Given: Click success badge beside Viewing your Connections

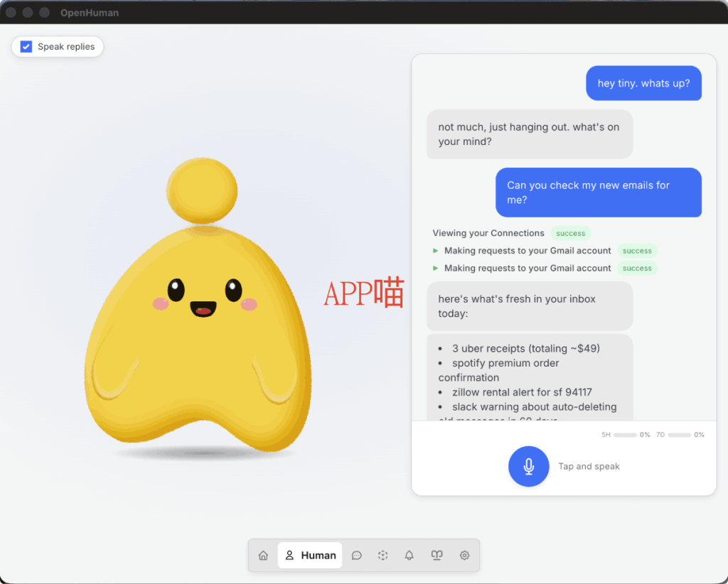Looking at the screenshot, I should point(571,233).
